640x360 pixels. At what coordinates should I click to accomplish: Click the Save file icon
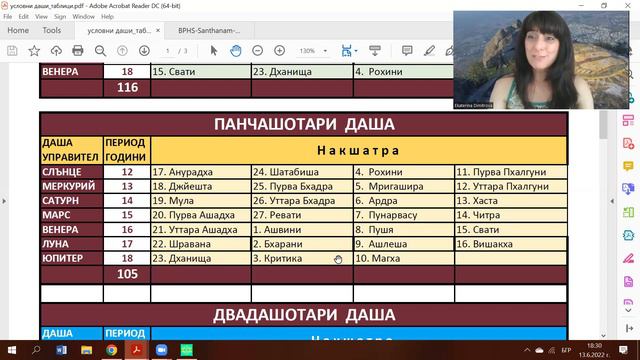12,51
